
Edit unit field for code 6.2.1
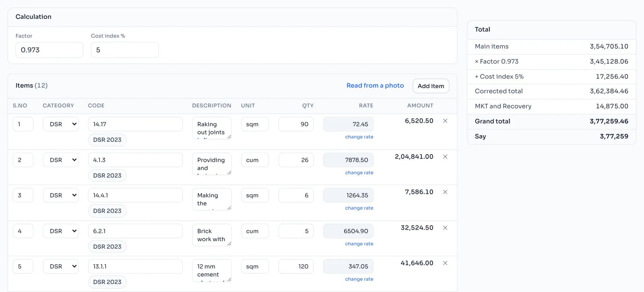[255, 231]
